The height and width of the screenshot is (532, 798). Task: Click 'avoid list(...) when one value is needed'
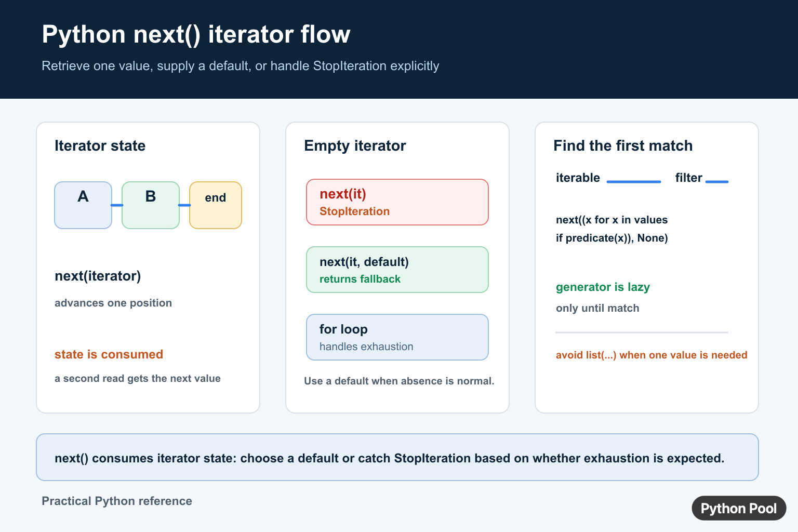tap(651, 355)
